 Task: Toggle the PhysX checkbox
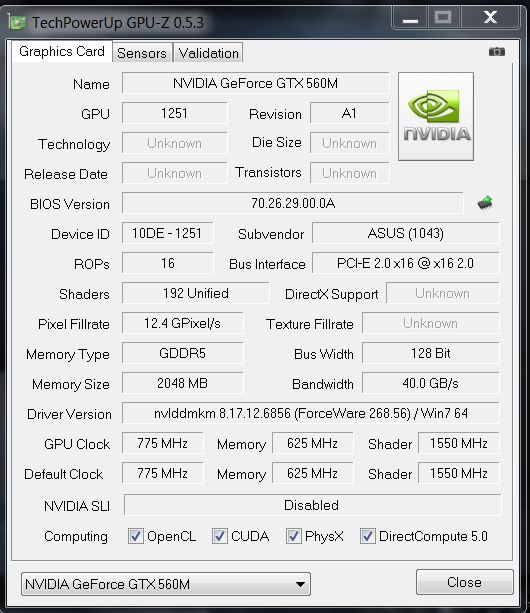(x=294, y=536)
